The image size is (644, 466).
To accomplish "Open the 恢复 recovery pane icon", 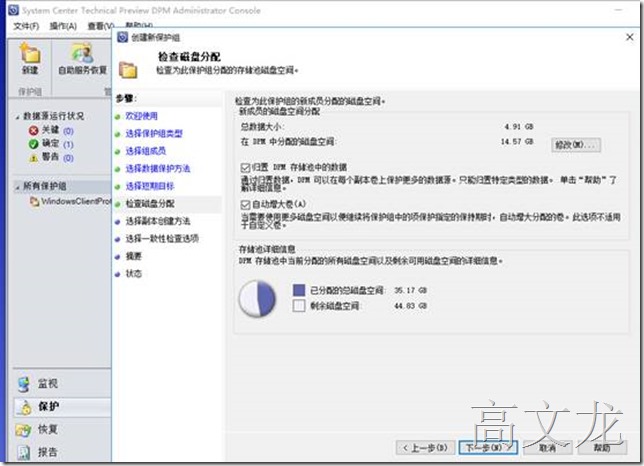I will tap(24, 429).
